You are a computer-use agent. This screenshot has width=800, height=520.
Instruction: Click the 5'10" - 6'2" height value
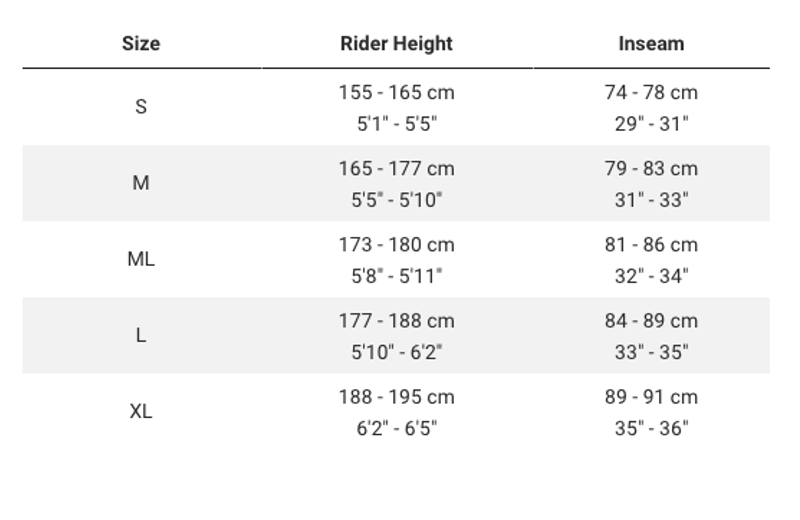coord(396,352)
